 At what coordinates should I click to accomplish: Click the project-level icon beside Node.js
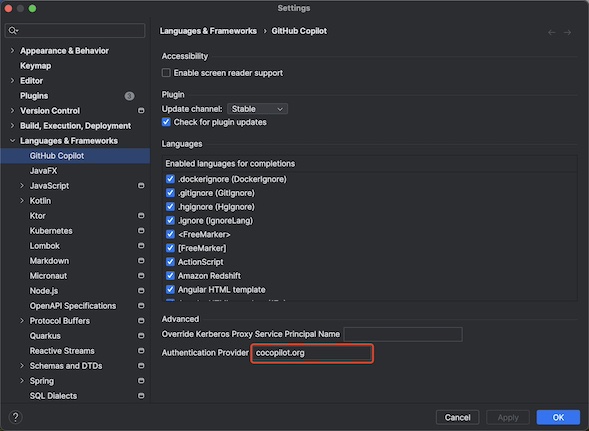point(141,291)
